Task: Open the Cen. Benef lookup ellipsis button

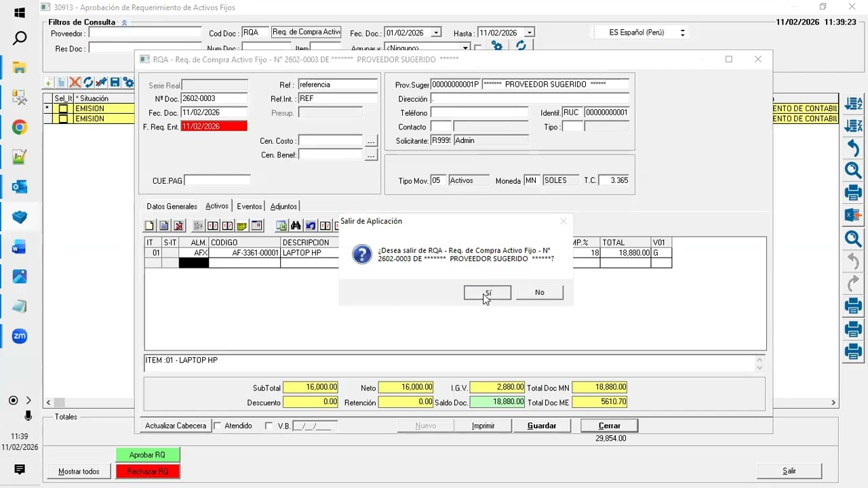Action: (371, 155)
